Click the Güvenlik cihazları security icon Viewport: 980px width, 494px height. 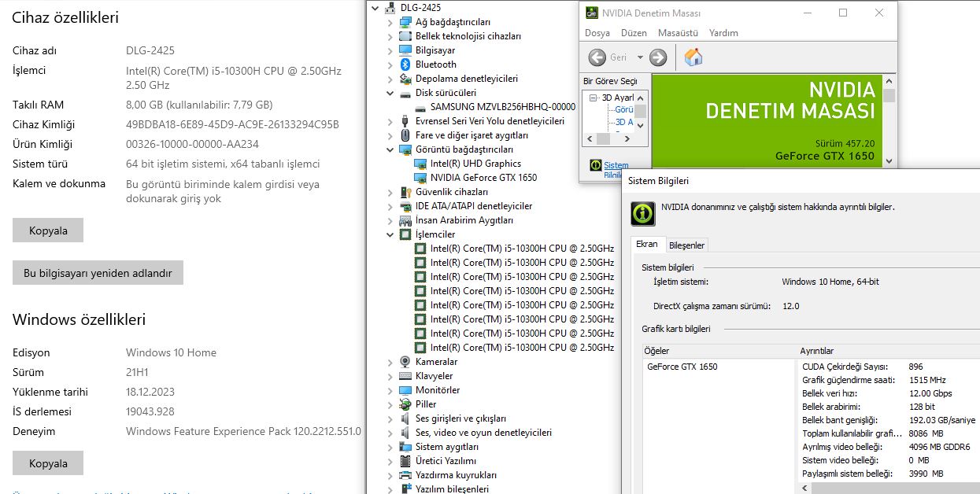[x=405, y=192]
